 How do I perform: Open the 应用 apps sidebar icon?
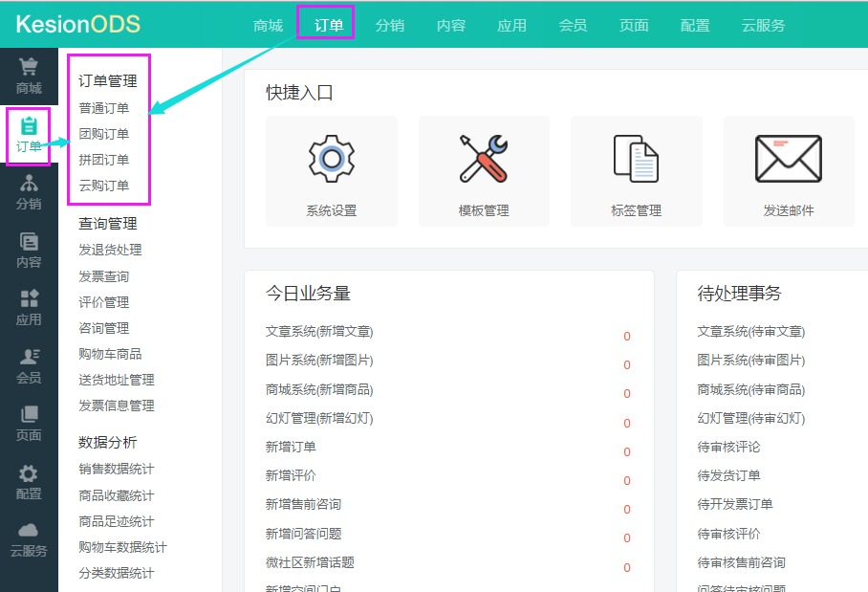[29, 298]
